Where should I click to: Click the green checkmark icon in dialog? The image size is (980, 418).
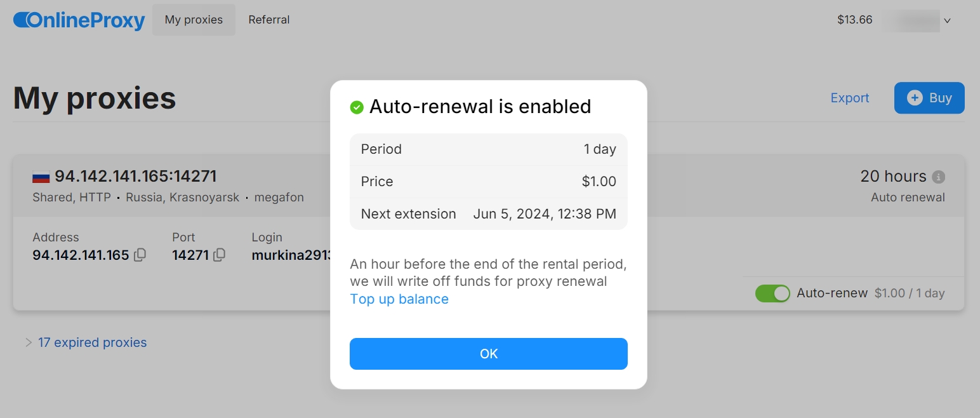point(357,107)
